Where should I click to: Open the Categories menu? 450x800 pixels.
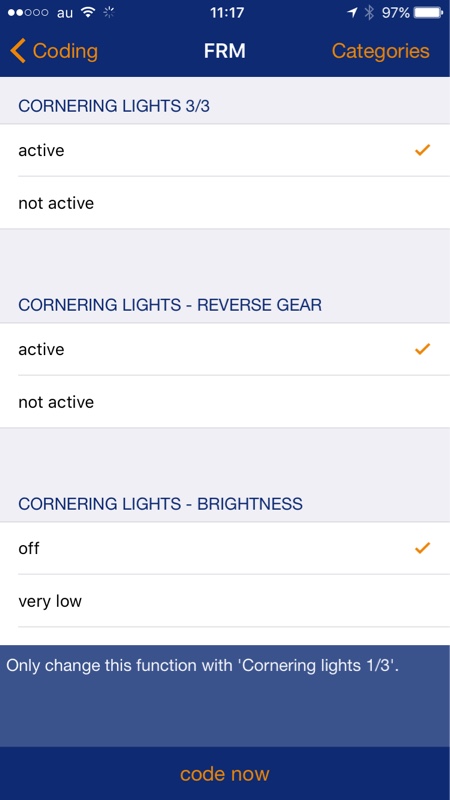pyautogui.click(x=381, y=51)
